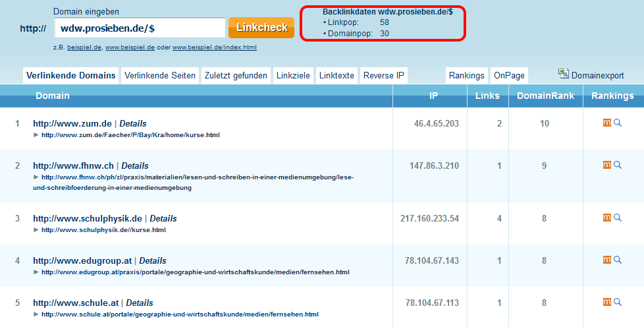
Task: Open Details for schule.at
Action: (x=139, y=303)
